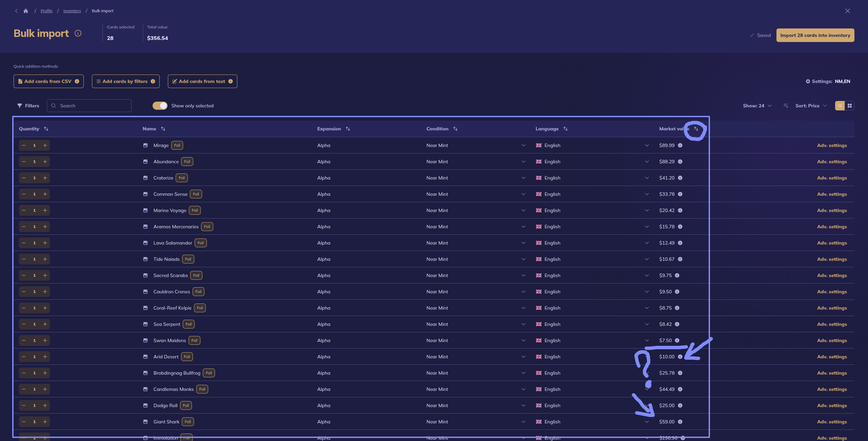
Task: Click the home icon in breadcrumb
Action: pyautogui.click(x=26, y=11)
